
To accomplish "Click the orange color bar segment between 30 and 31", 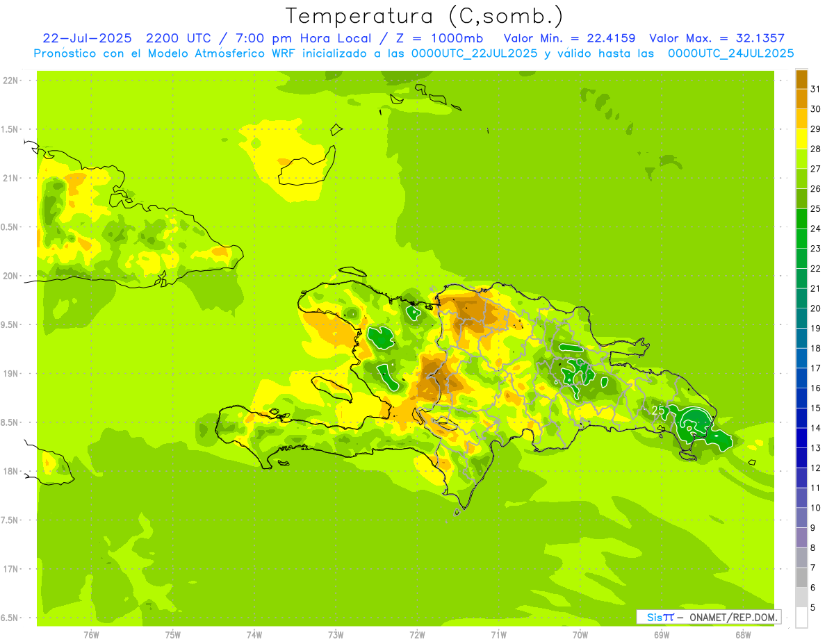I will [801, 99].
